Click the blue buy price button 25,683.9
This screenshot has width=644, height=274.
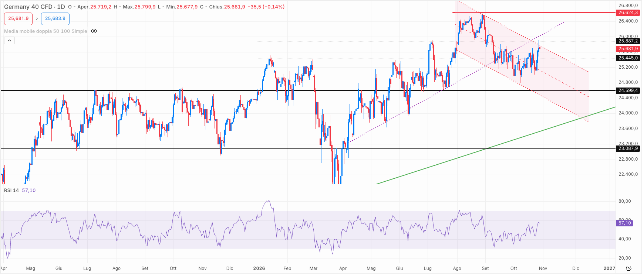coord(55,18)
